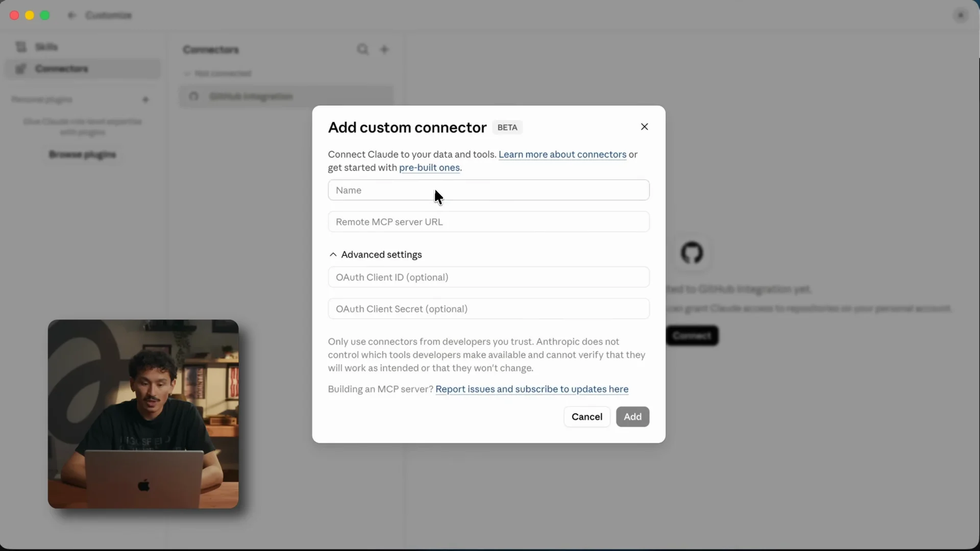Click the Name input field
Viewport: 980px width, 551px height.
488,190
